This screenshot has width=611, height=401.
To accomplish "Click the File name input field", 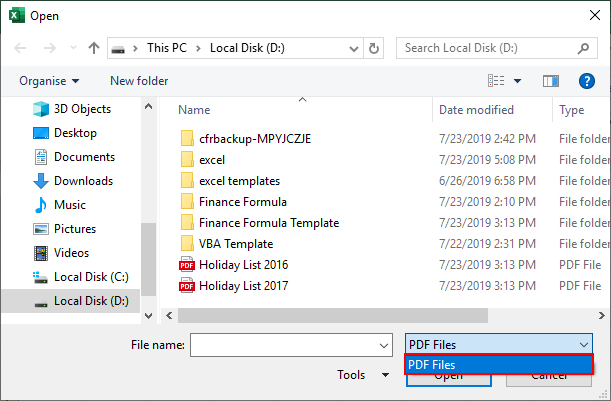I will pos(282,345).
